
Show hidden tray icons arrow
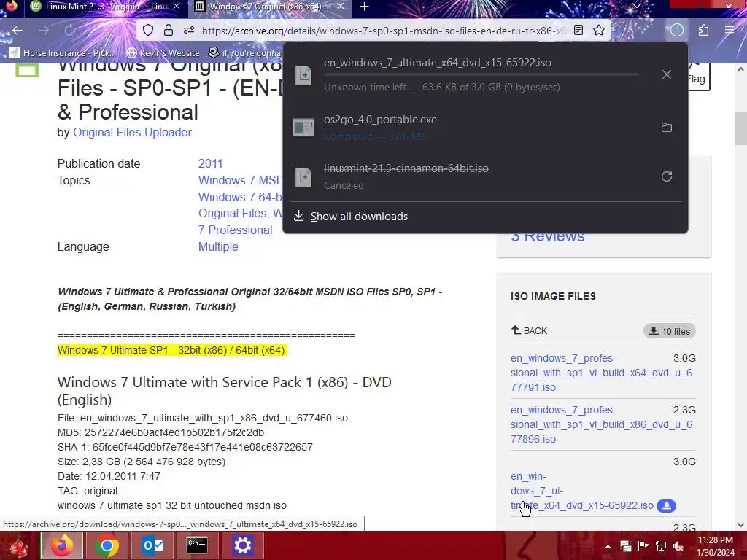coord(608,546)
